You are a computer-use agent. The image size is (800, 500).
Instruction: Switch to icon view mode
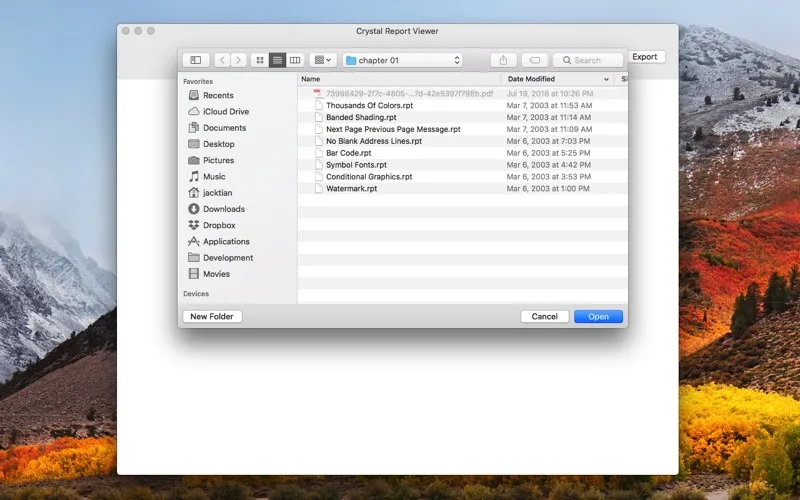[260, 60]
